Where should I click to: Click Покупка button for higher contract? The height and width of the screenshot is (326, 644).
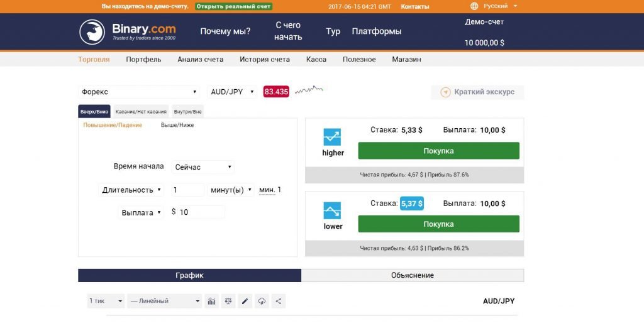pos(438,151)
